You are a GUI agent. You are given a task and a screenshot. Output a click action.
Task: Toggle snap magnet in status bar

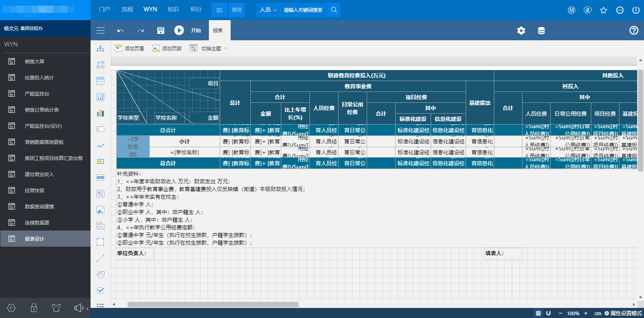point(548,313)
